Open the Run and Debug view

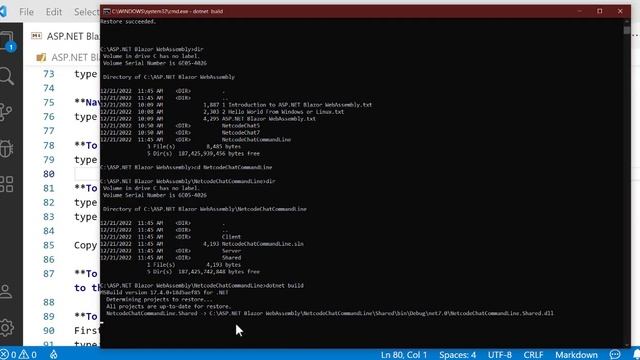[x=6, y=148]
